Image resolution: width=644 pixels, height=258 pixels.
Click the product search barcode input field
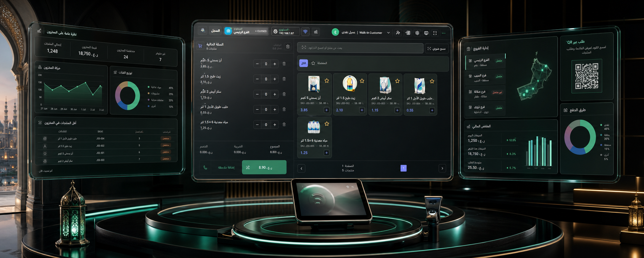click(360, 48)
